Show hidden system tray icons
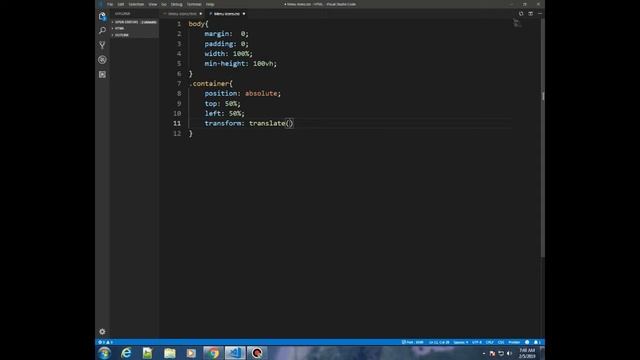Screen dimensions: 640x360 tap(484, 353)
